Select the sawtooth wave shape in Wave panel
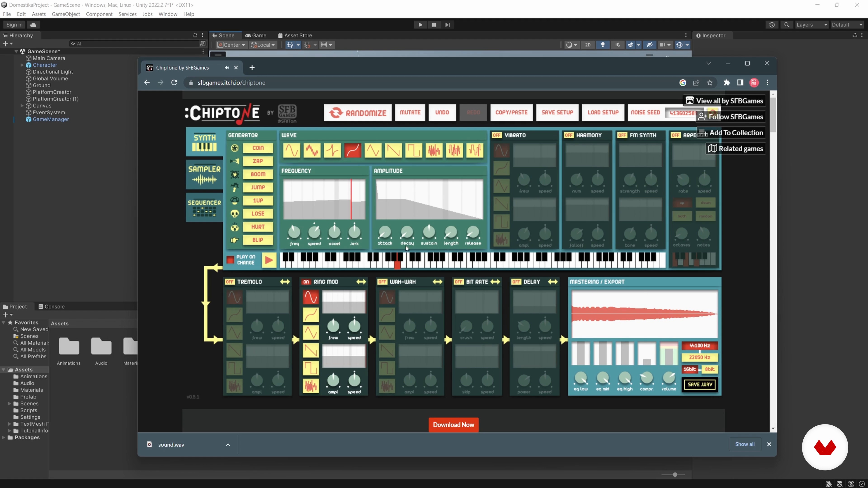 [x=393, y=150]
